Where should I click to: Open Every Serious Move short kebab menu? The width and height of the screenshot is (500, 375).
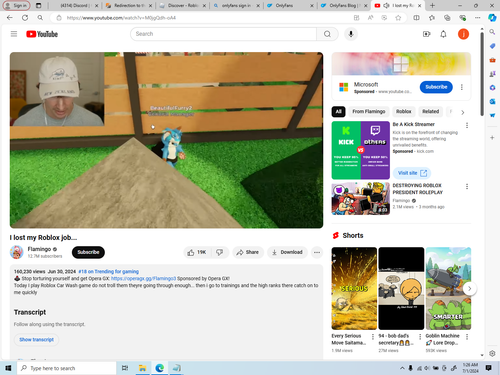pyautogui.click(x=373, y=337)
